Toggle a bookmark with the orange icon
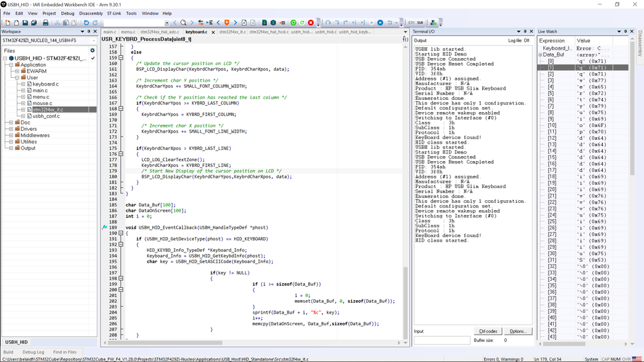 click(227, 23)
